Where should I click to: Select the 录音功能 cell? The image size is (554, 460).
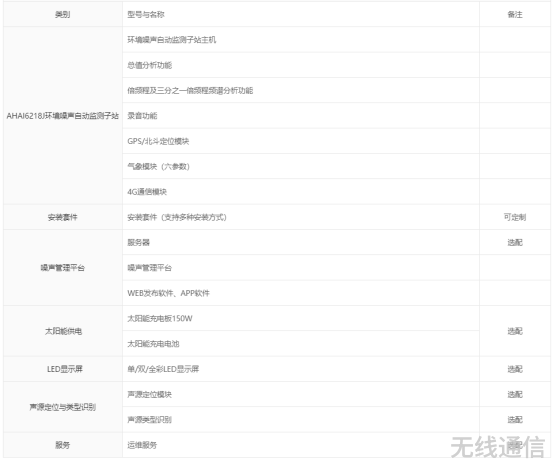[x=301, y=116]
